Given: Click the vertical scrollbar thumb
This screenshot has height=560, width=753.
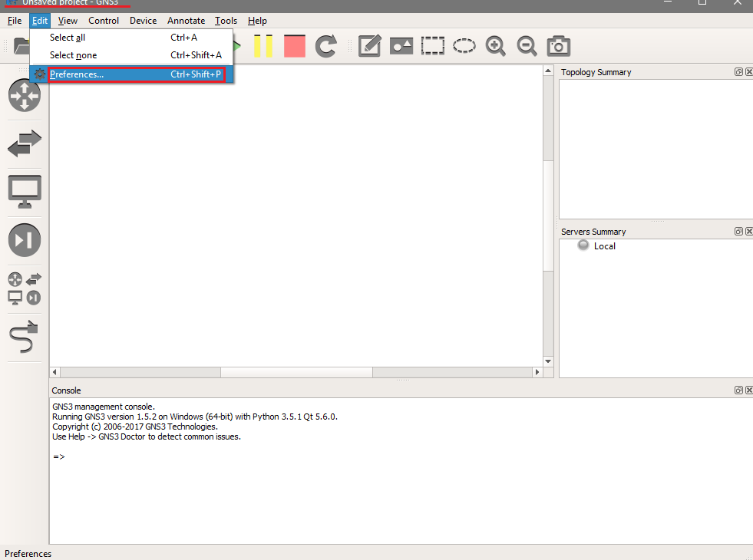Looking at the screenshot, I should pos(548,216).
